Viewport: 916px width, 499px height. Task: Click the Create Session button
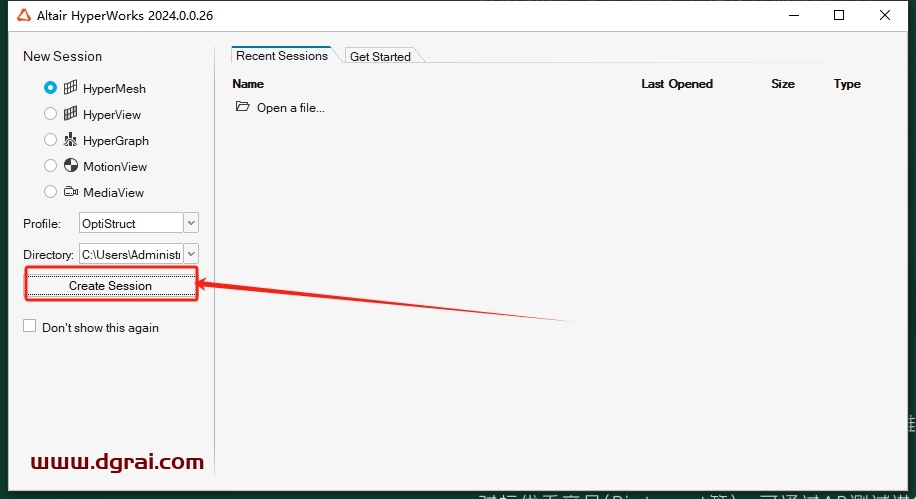click(111, 285)
